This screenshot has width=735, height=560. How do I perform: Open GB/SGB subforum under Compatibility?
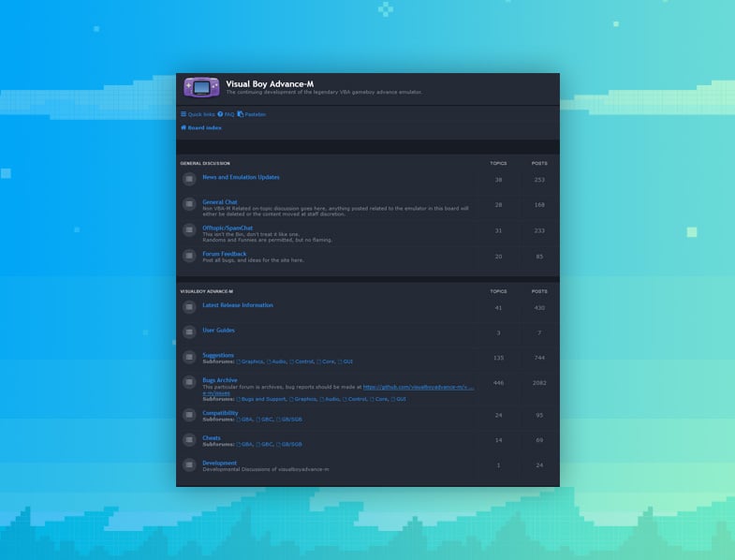(289, 420)
